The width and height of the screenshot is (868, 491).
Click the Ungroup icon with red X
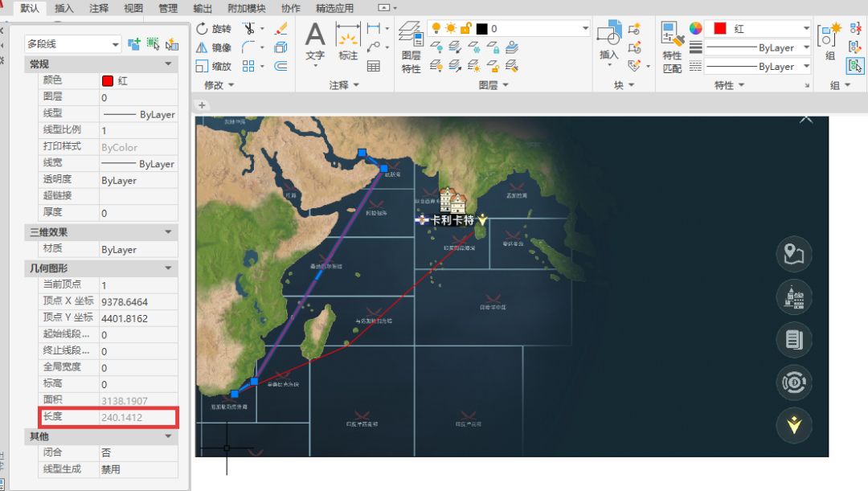(855, 28)
